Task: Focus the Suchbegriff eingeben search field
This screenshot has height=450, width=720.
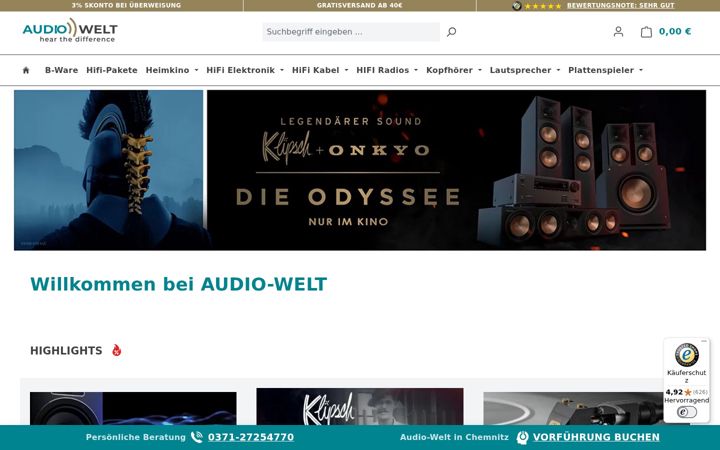Action: point(351,32)
